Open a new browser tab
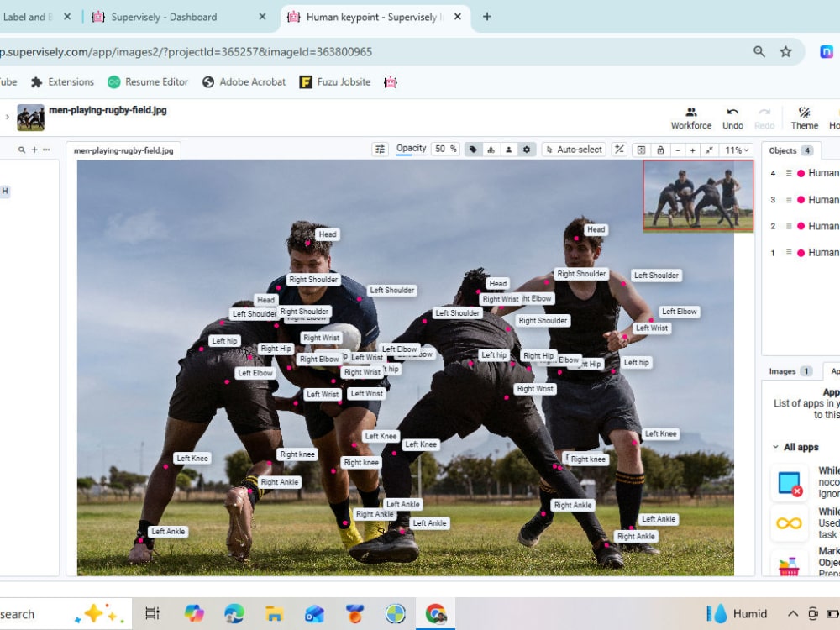 (487, 17)
